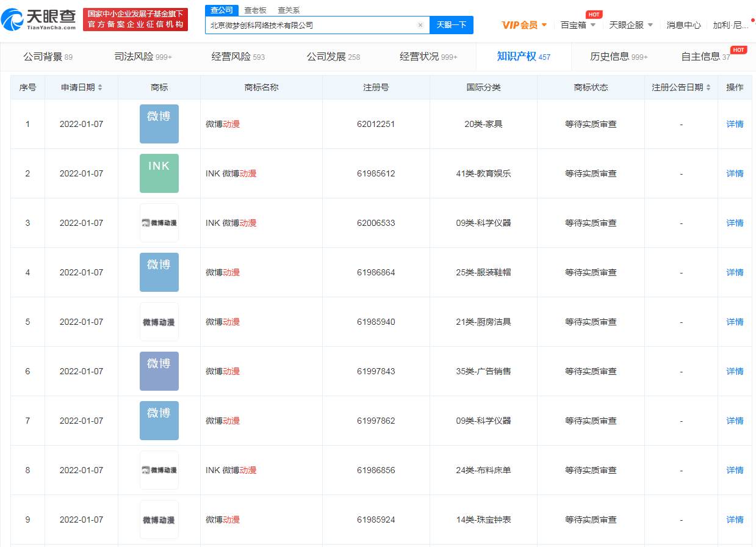Viewport: 756px width, 547px height.
Task: Open the 公司发展 section tab
Action: click(333, 57)
